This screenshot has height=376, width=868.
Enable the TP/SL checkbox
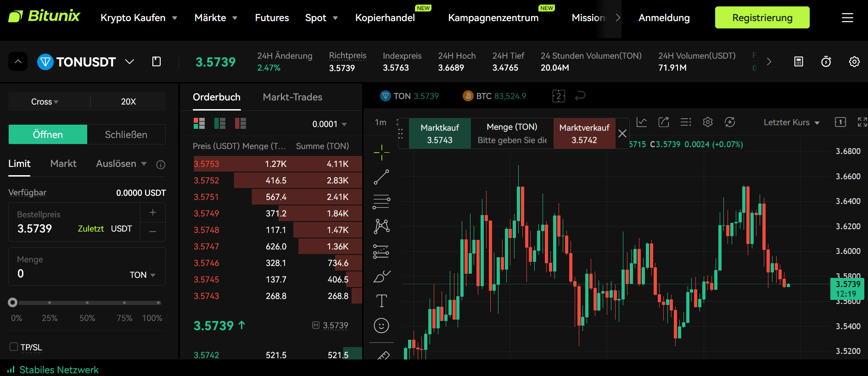[14, 347]
